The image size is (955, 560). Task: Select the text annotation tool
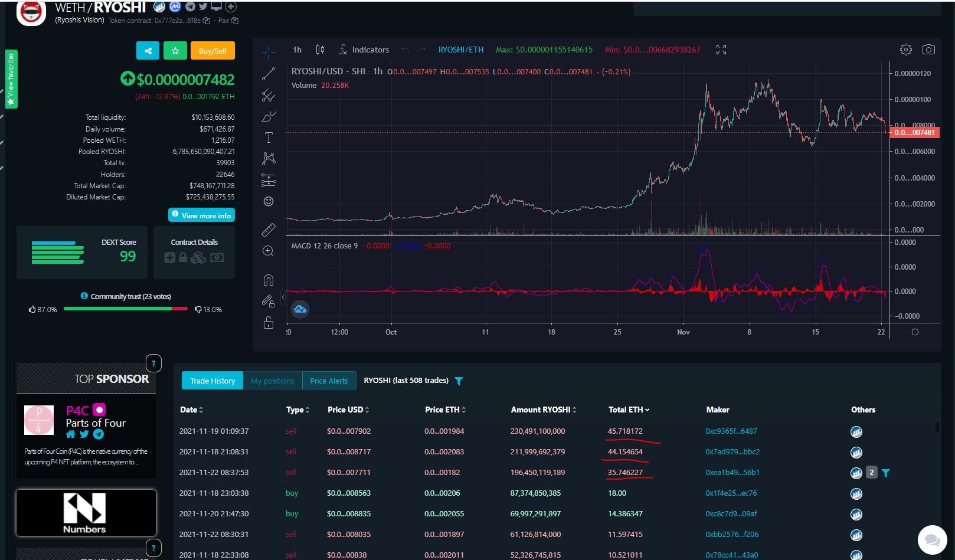[269, 137]
